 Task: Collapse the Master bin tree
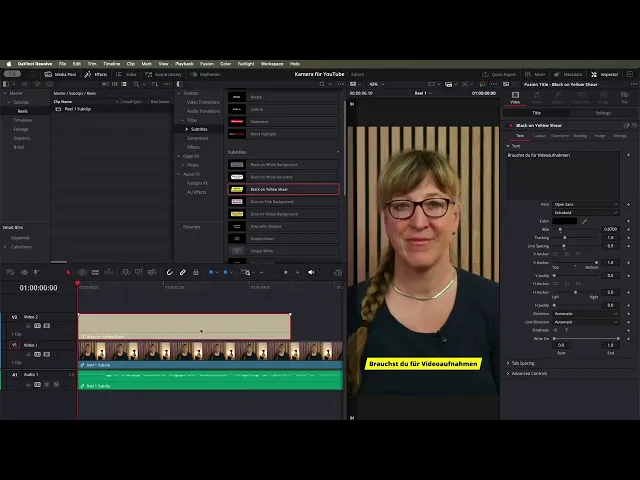pyautogui.click(x=5, y=93)
